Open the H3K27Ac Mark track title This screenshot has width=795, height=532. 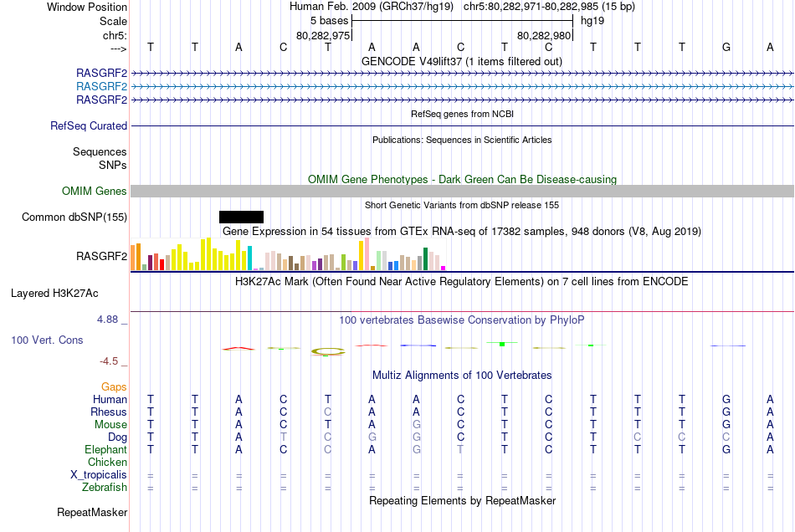pyautogui.click(x=462, y=282)
